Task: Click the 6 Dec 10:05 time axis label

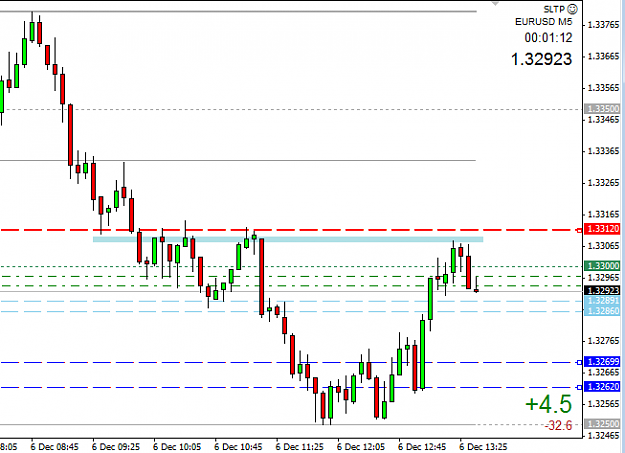Action: [x=177, y=447]
